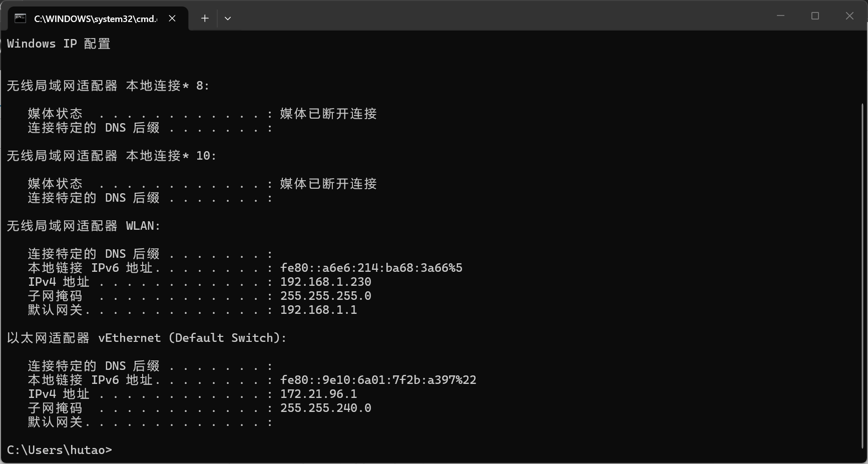The width and height of the screenshot is (868, 464).
Task: Click the vEthernet IPv6 address fe80::9e10:6a01:7f2b:a397%22
Action: point(378,380)
